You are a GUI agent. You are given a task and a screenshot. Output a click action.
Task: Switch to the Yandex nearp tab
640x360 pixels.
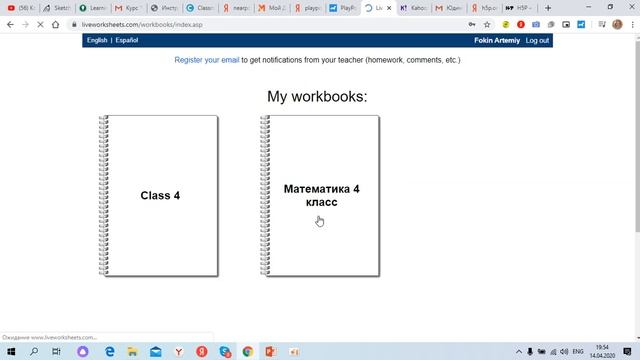click(236, 8)
